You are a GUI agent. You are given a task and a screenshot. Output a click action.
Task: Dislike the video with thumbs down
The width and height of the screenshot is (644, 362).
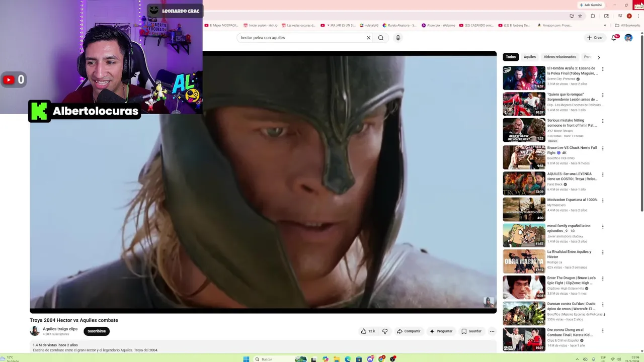click(x=385, y=331)
